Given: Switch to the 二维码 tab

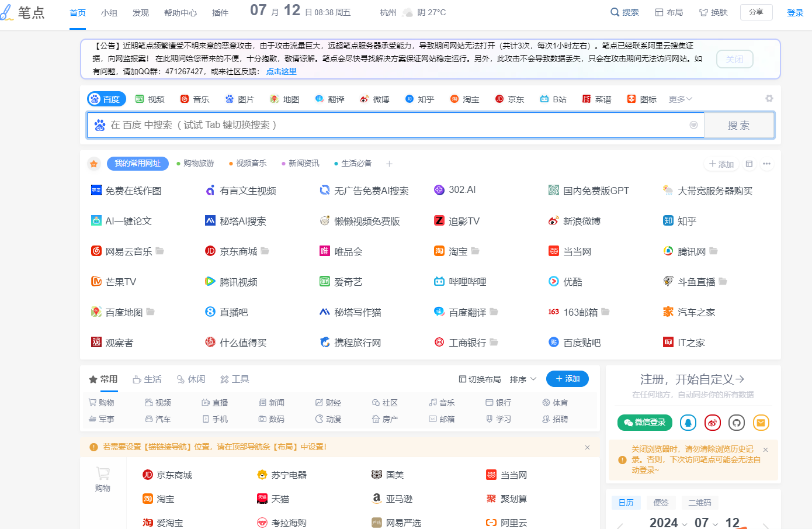Looking at the screenshot, I should point(700,503).
